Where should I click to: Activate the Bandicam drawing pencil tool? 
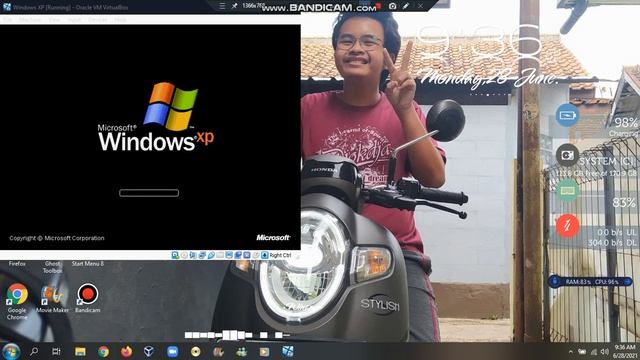click(x=406, y=6)
